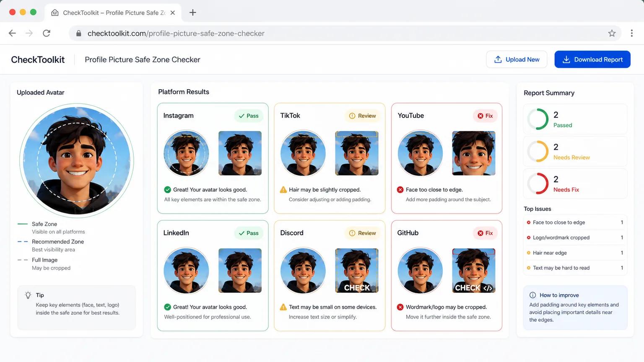This screenshot has width=644, height=362.
Task: Click the address bar URL field
Action: coord(344,34)
